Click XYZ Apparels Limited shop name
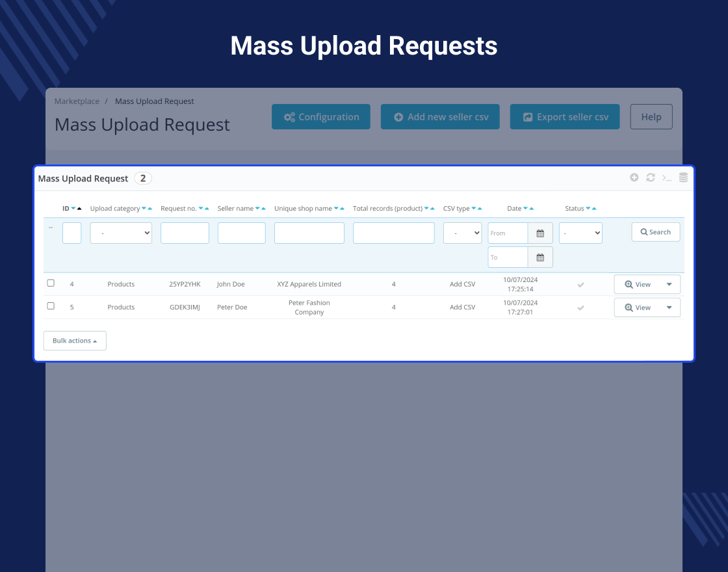728x572 pixels. point(309,284)
